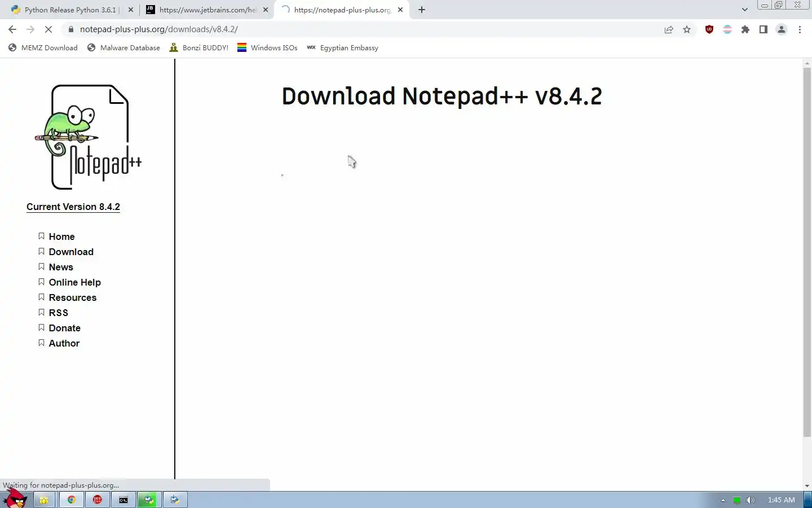Open the highlighted green Python installer taskbar item
This screenshot has width=812, height=508.
(x=149, y=500)
